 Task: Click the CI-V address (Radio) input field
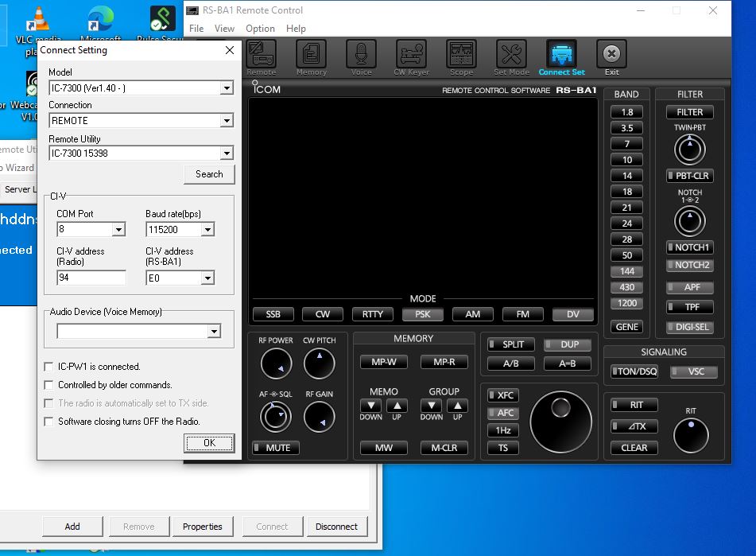coord(91,278)
